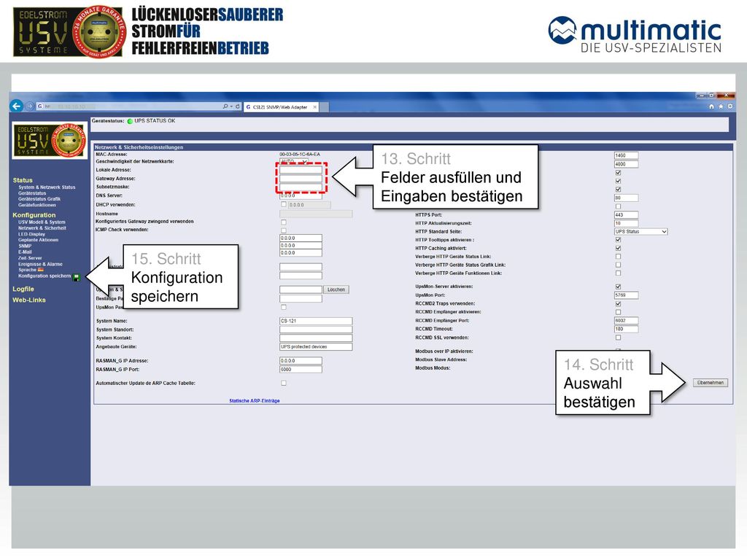Click the HTTP Aktualisierungszeit field

click(626, 223)
